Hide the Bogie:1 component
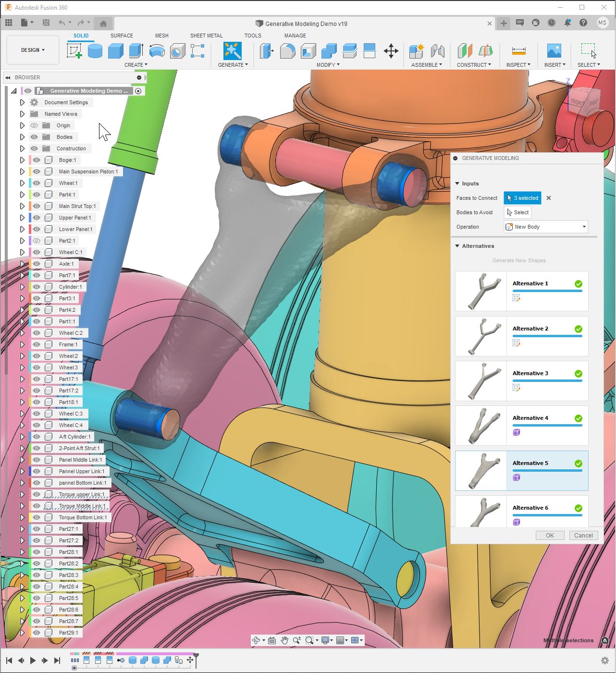616x673 pixels. [x=37, y=160]
